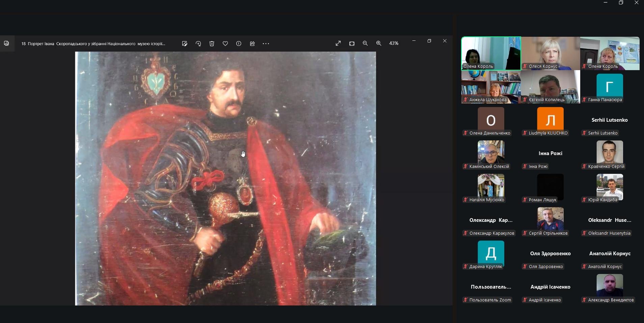Image resolution: width=644 pixels, height=323 pixels.
Task: Delete the photo with trash icon
Action: pos(212,43)
